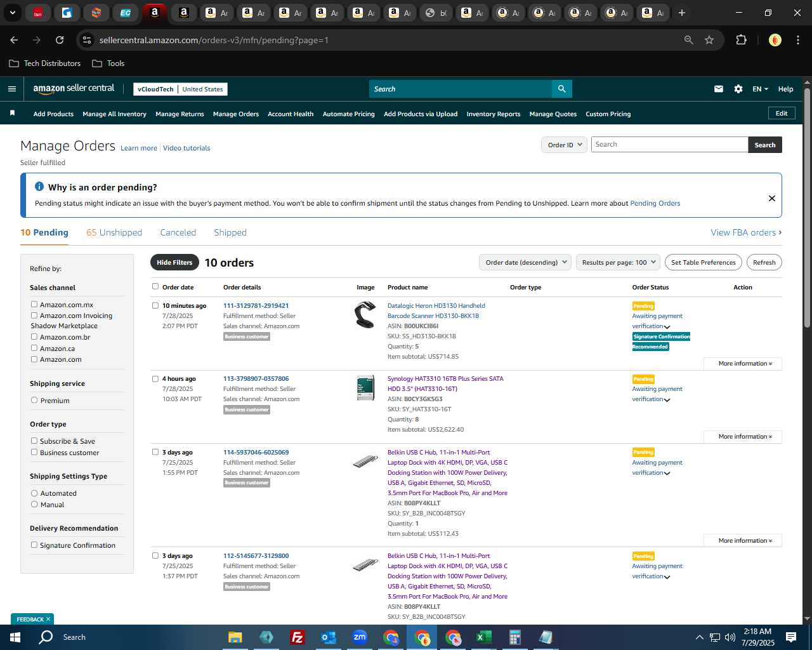Tick the Amazon.com.br checkbox

click(x=34, y=336)
